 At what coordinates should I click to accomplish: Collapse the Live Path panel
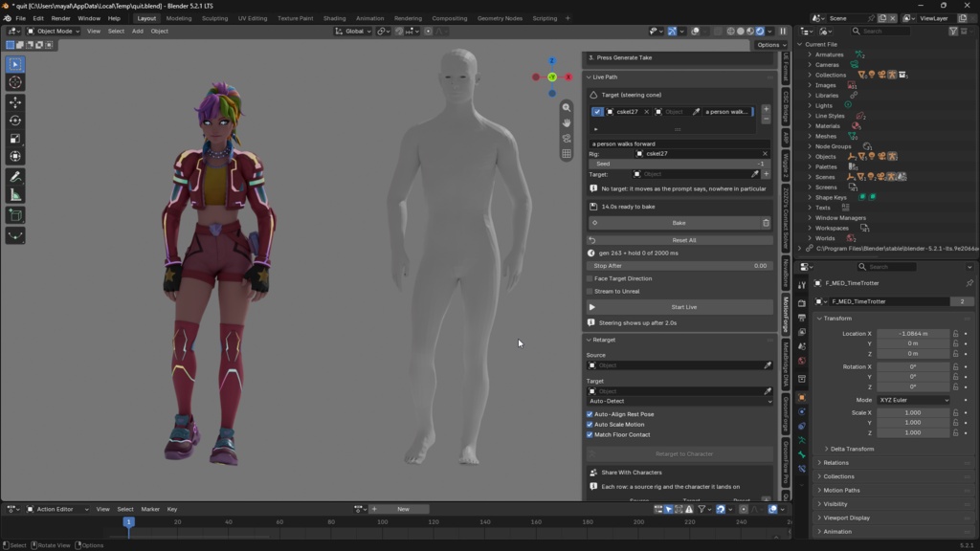point(589,77)
